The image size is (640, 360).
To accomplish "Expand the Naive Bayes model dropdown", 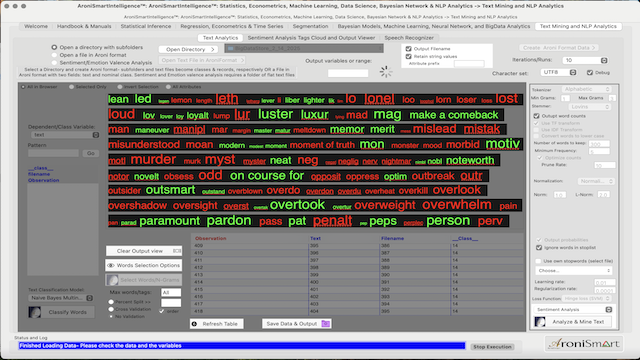I will [61, 298].
